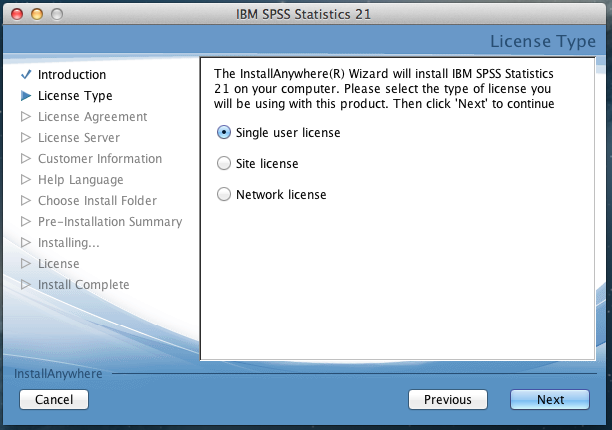Screen dimensions: 612x430
Task: Click the License Type step label in sidebar
Action: (x=75, y=96)
